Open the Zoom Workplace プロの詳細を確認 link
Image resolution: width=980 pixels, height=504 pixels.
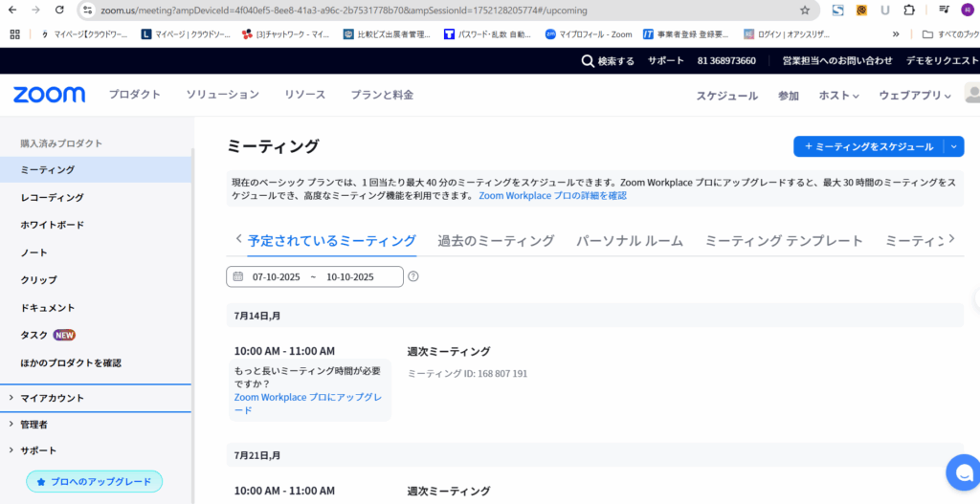tap(552, 195)
